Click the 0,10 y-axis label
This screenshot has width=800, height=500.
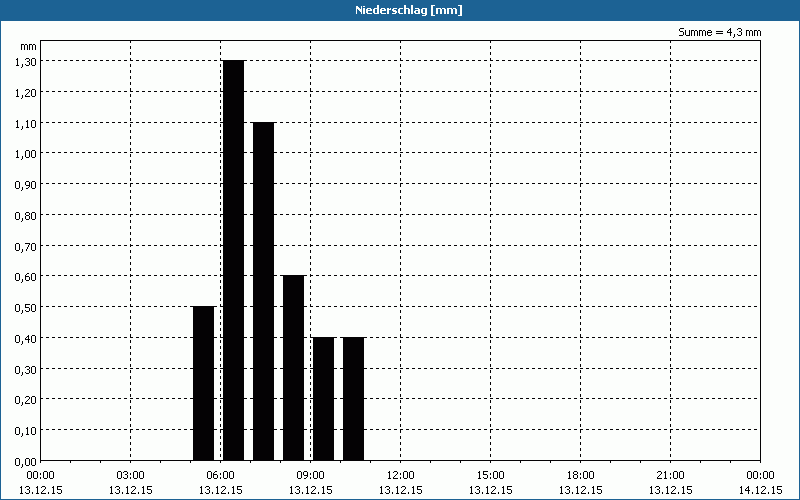[x=26, y=431]
